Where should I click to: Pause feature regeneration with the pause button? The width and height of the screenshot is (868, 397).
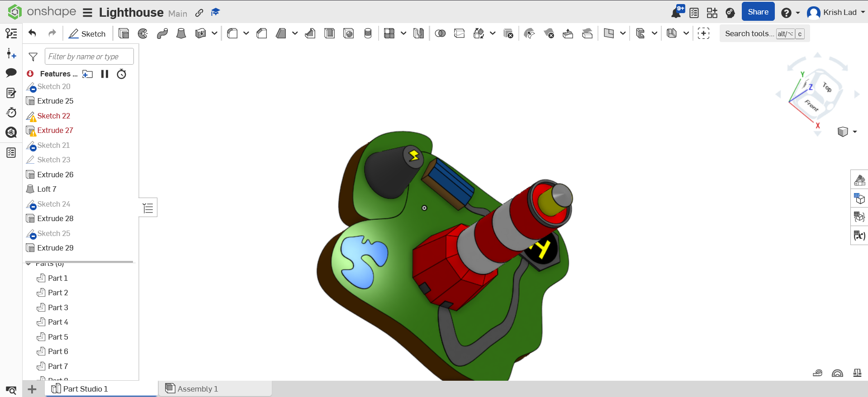click(105, 74)
